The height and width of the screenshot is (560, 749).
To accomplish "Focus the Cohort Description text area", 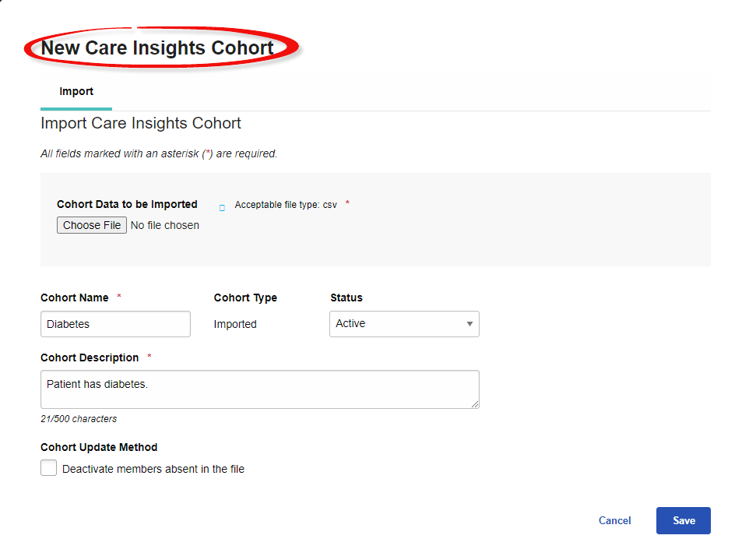I will 260,389.
